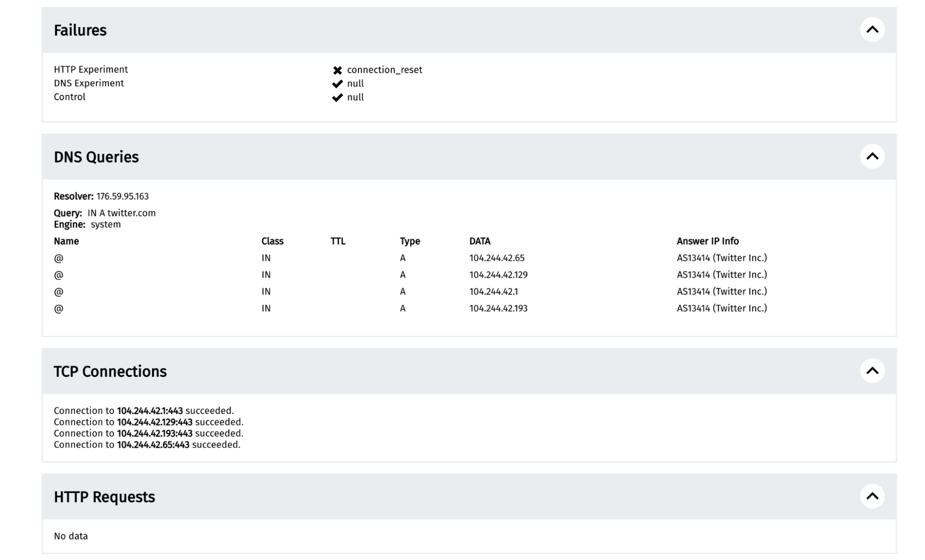Image resolution: width=925 pixels, height=560 pixels.
Task: Click the resolver IP 176.59.95.163
Action: (123, 197)
